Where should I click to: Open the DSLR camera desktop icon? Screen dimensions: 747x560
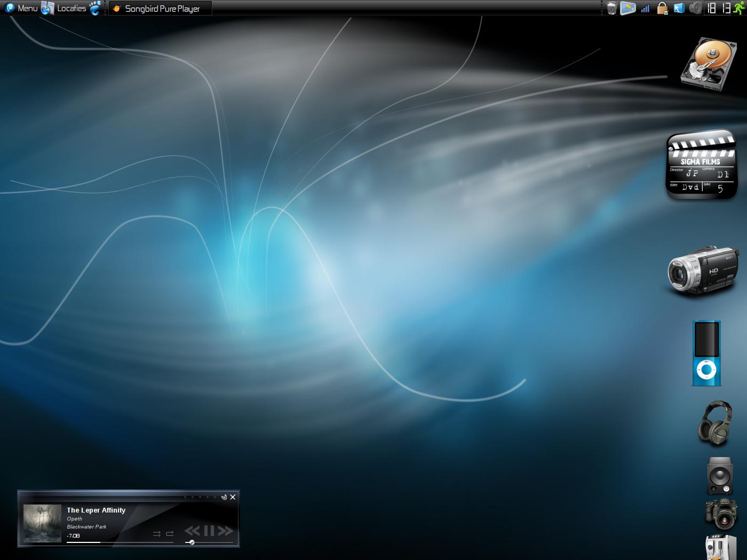pos(721,514)
